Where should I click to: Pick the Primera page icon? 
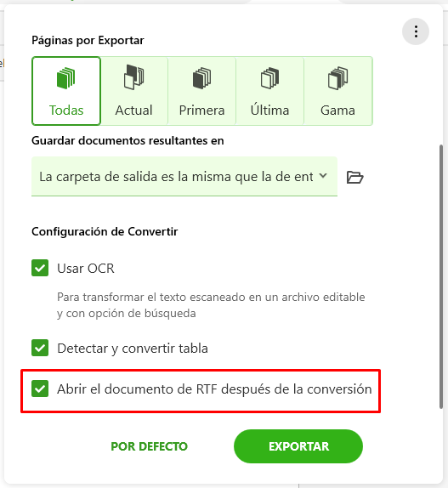point(202,78)
